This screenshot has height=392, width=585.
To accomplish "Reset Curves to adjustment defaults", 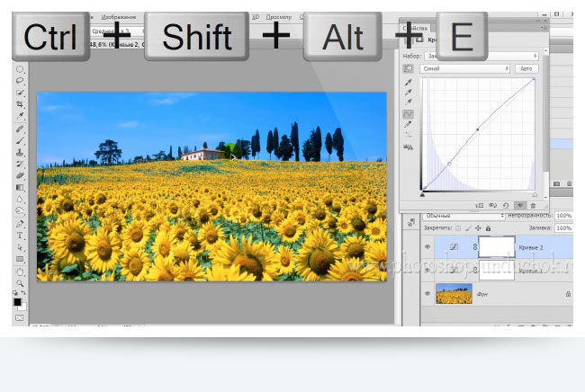I will 506,205.
